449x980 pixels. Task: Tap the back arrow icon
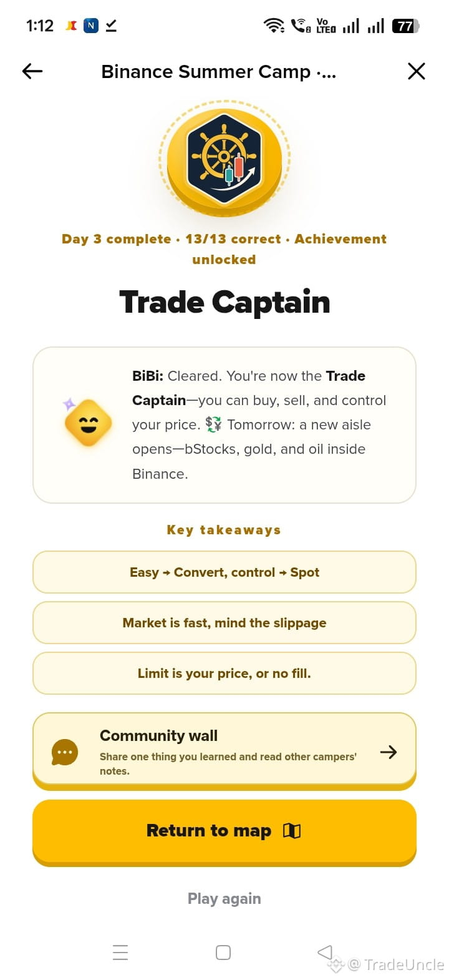[x=32, y=71]
